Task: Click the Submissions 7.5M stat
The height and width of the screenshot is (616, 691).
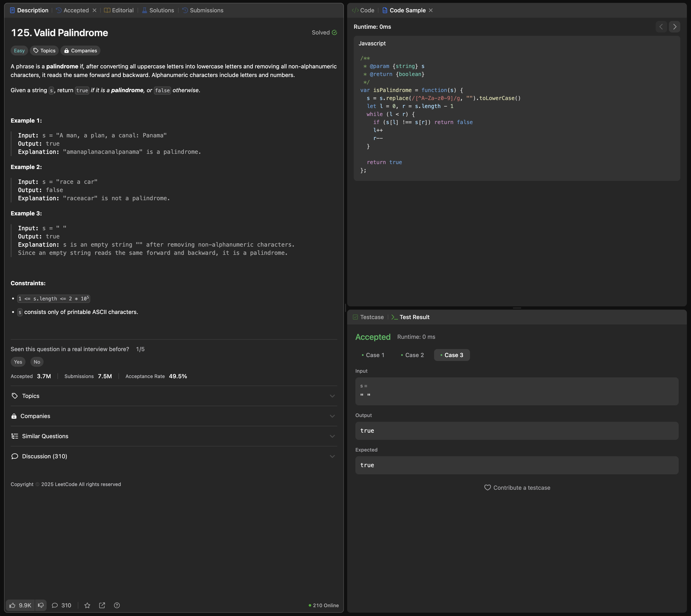Action: [88, 376]
